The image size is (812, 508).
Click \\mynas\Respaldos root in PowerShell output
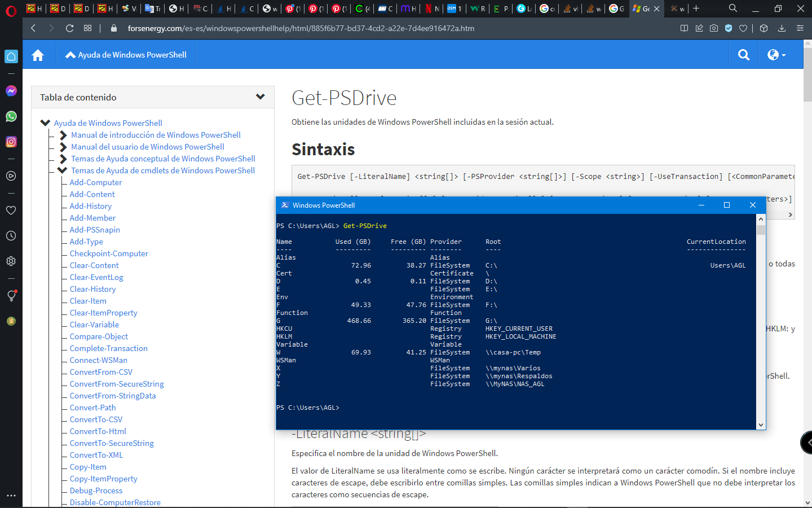click(x=519, y=376)
